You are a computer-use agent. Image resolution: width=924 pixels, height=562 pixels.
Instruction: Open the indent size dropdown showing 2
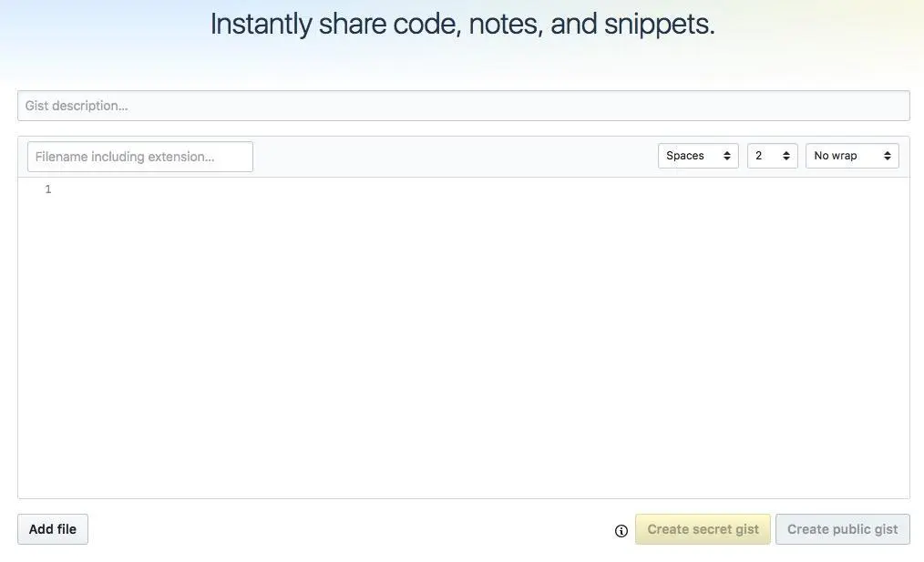pyautogui.click(x=772, y=156)
